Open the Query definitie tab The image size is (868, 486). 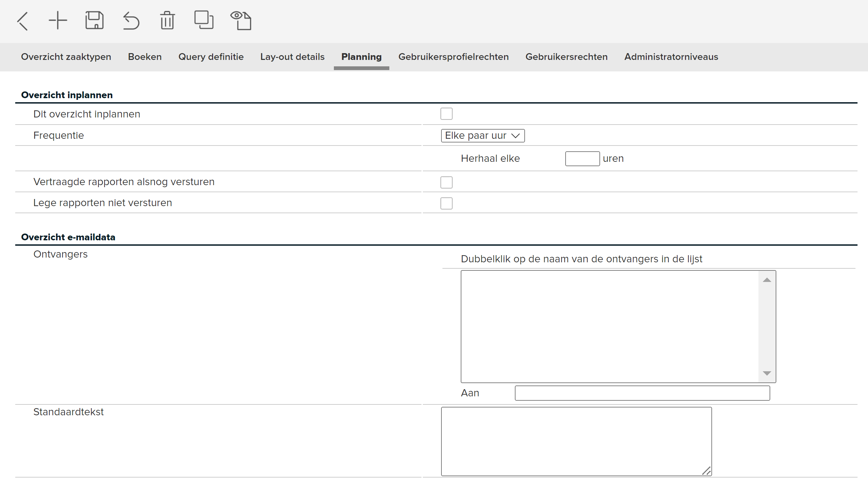pos(211,57)
